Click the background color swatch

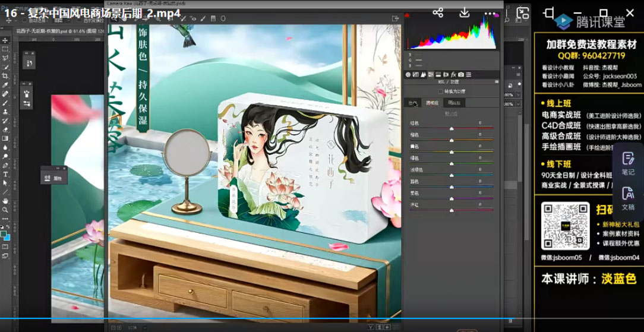click(7, 238)
